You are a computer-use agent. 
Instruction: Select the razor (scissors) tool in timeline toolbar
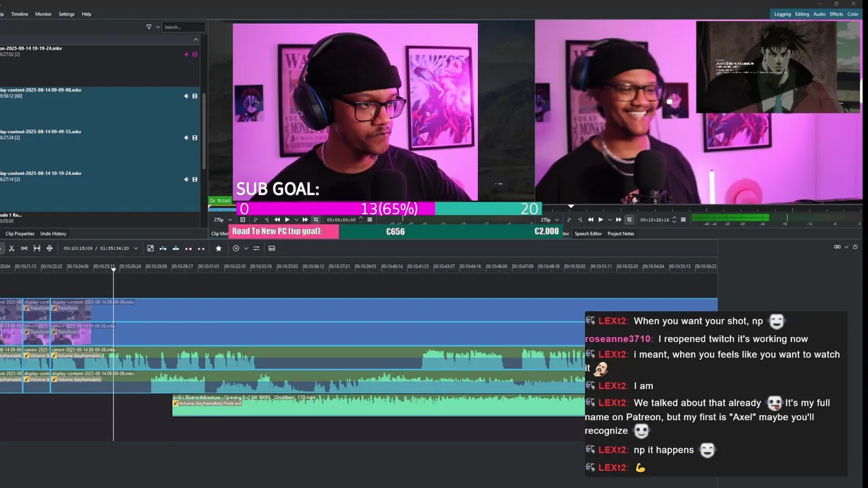(x=11, y=248)
